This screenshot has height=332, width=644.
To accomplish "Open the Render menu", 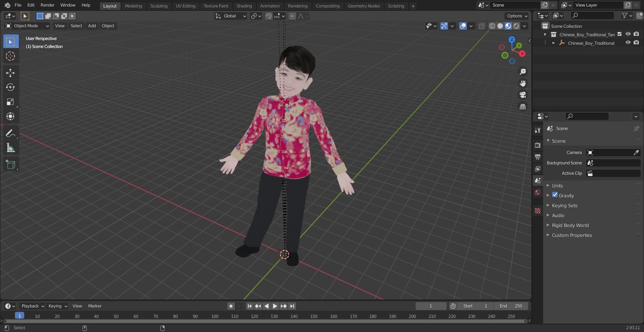I will 47,5.
